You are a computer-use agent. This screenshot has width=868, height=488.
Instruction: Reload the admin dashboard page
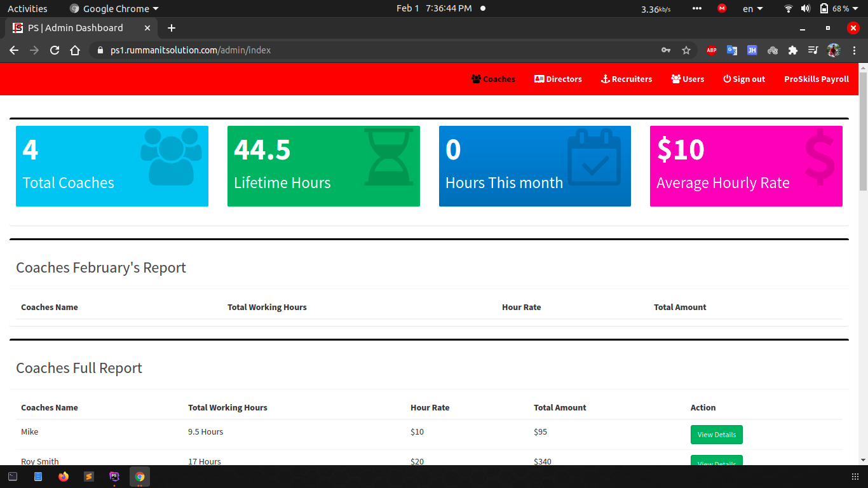click(55, 50)
